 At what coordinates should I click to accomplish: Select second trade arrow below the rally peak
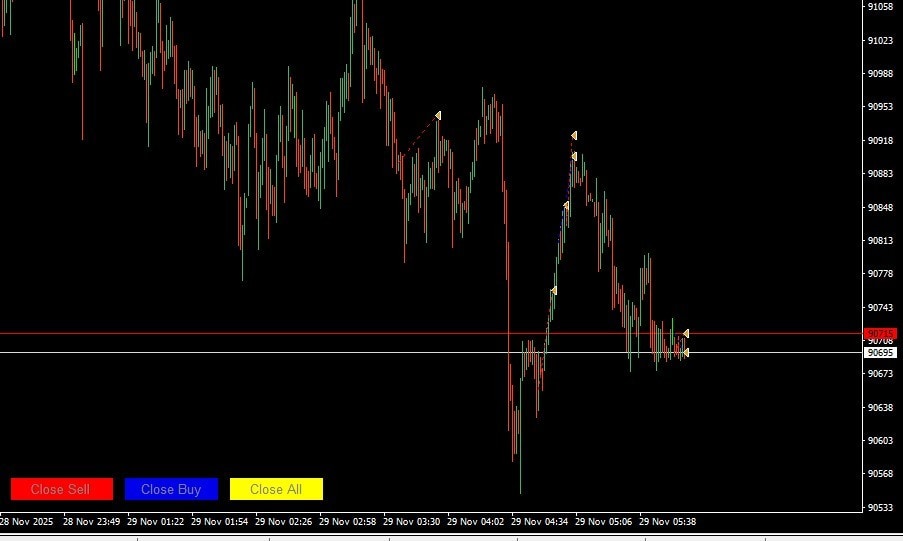pyautogui.click(x=574, y=157)
